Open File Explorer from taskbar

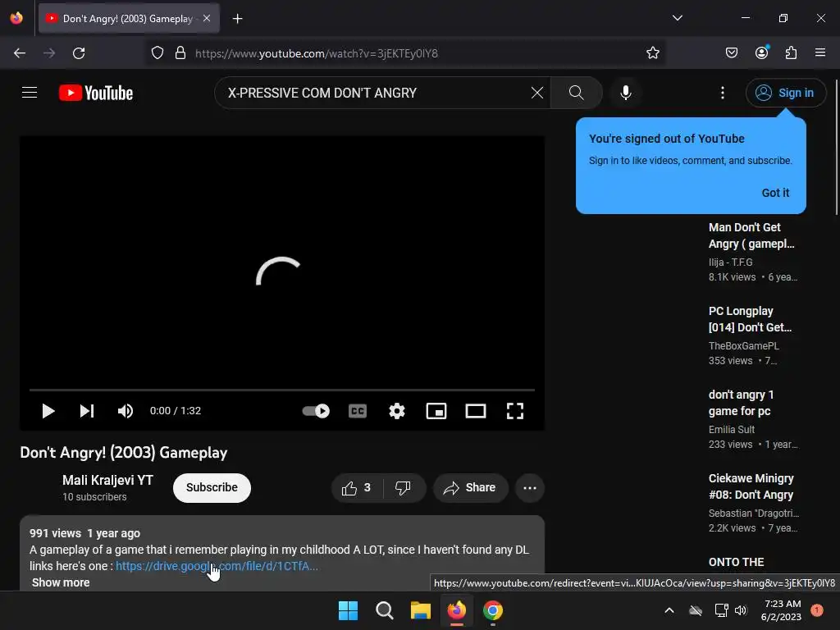[x=421, y=610]
